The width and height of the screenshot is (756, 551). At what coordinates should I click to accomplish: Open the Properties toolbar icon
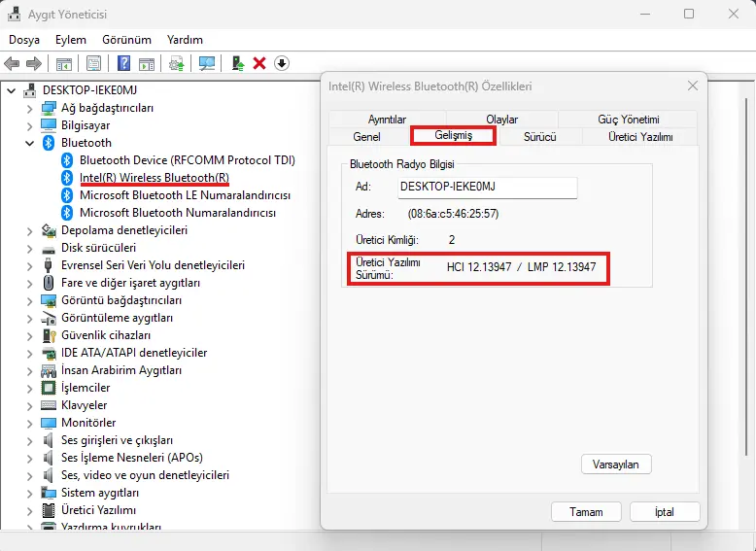point(93,63)
